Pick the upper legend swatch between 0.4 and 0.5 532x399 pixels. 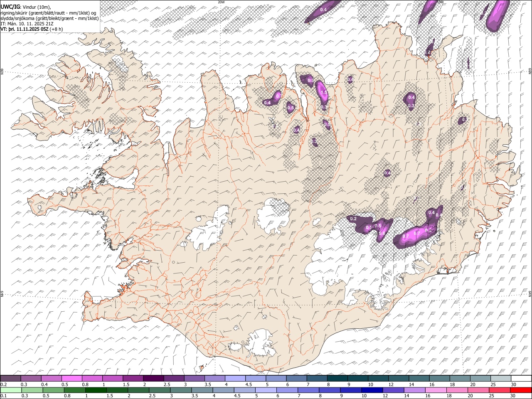[52, 378]
